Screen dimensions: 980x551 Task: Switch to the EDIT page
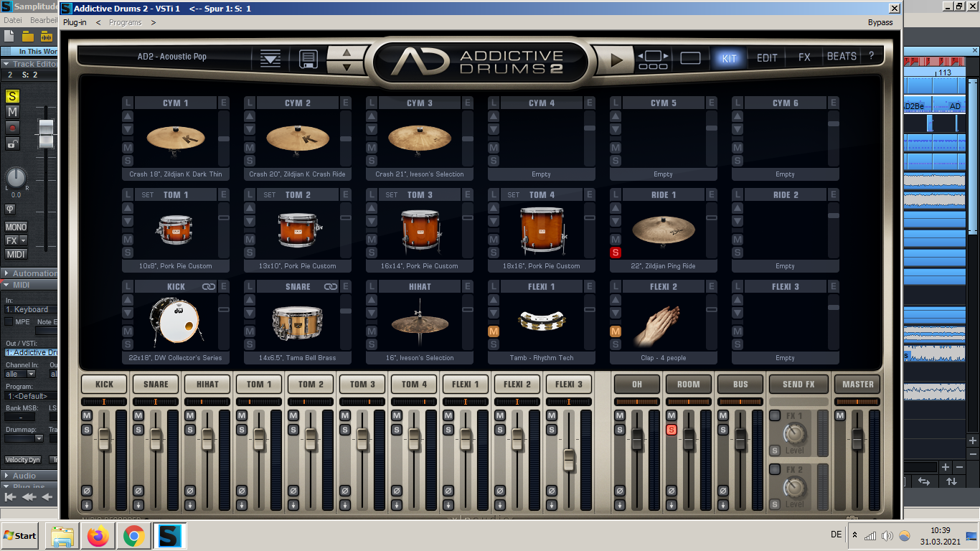tap(767, 58)
